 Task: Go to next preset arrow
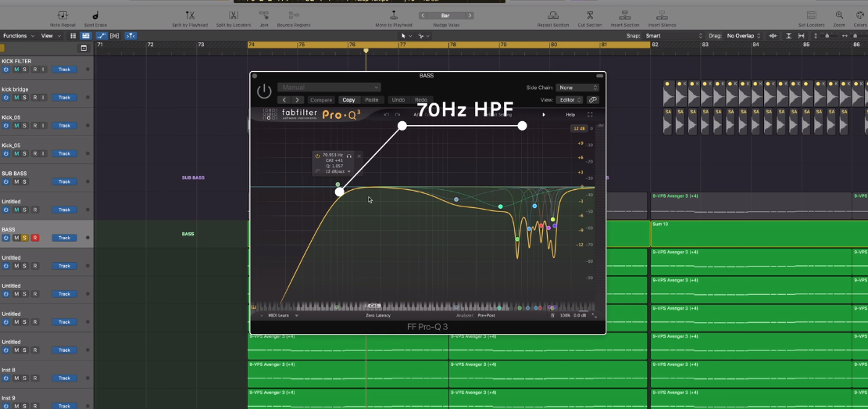(x=298, y=100)
